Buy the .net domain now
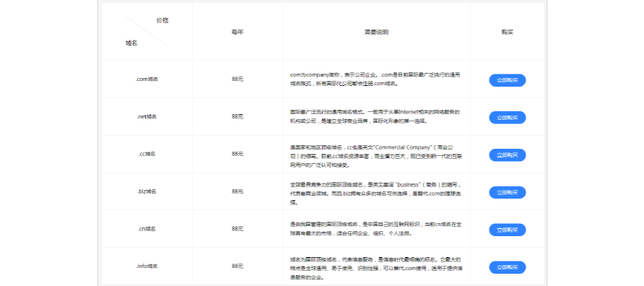Screen dimensions: 644x286 coord(507,118)
